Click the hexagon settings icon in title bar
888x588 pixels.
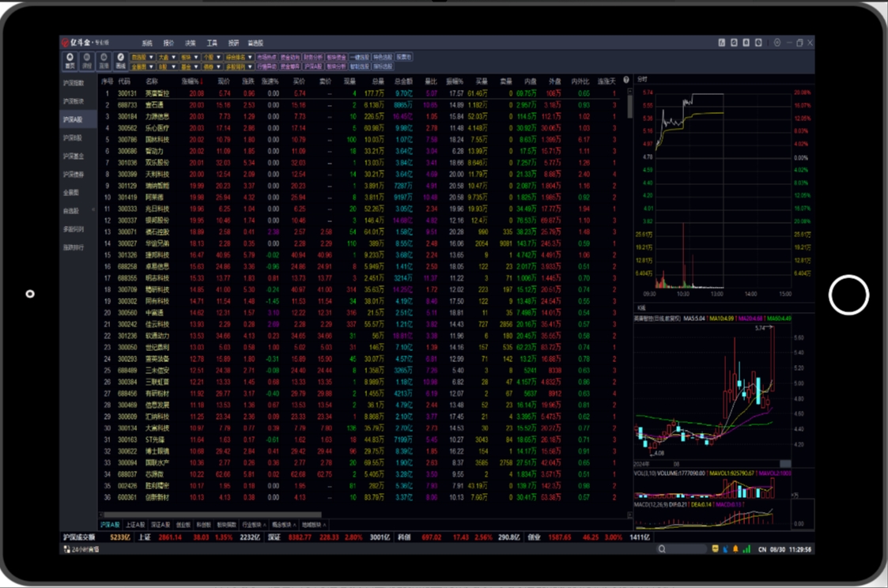coord(777,43)
